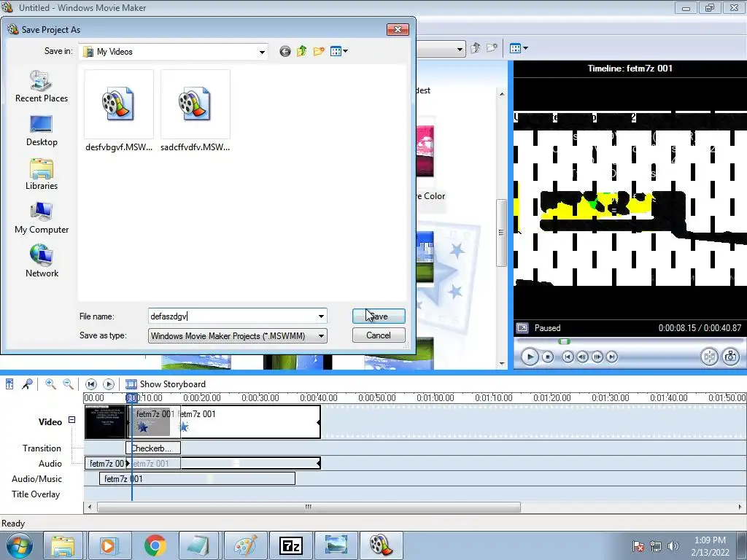Screen dimensions: 747x560
Task: Create a new folder in the save dialog
Action: (x=319, y=51)
